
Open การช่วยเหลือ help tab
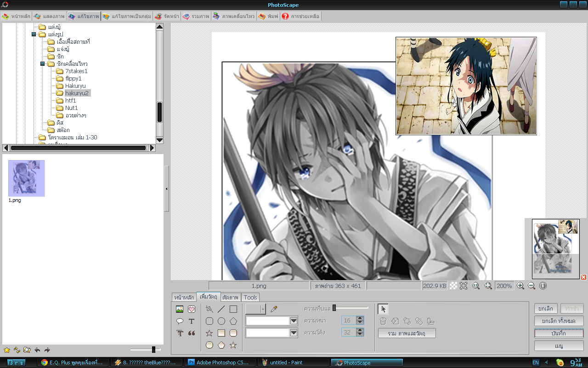pos(301,17)
